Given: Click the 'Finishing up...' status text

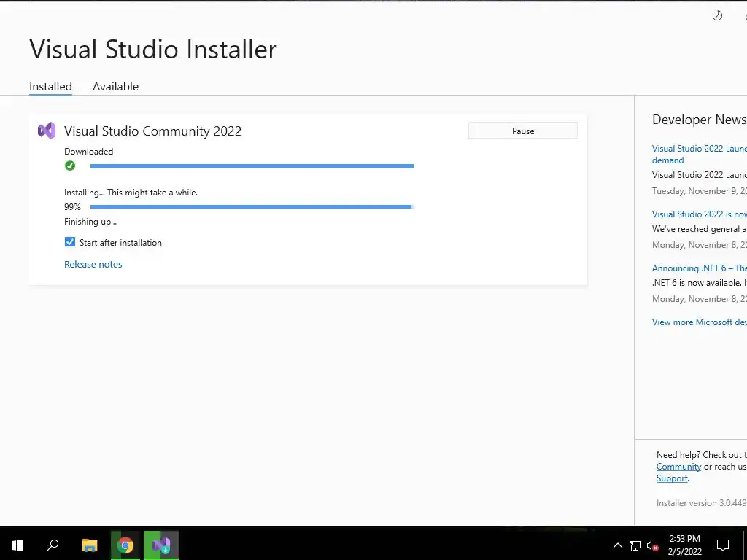Looking at the screenshot, I should pos(90,222).
